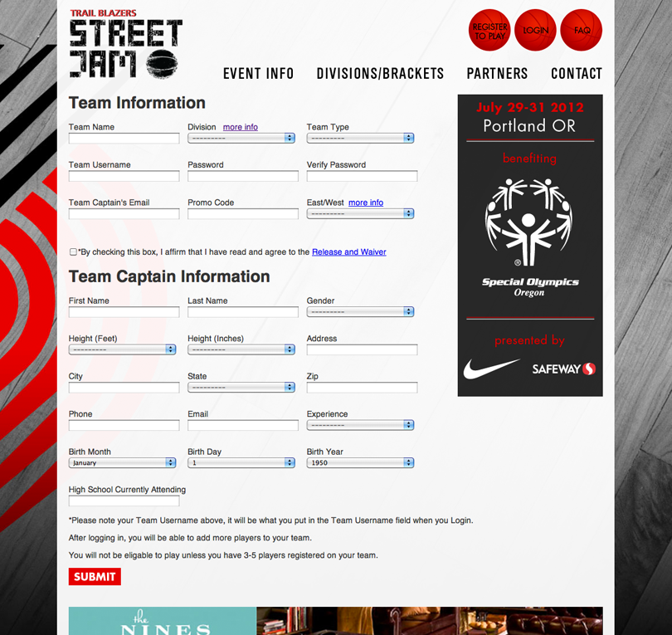Click the Phone input field
The height and width of the screenshot is (635, 672).
point(124,425)
